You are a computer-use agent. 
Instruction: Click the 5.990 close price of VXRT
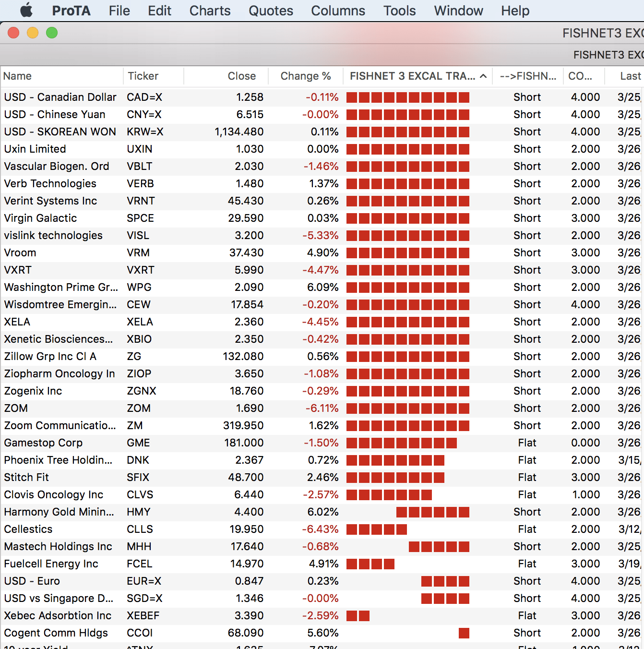tap(249, 270)
